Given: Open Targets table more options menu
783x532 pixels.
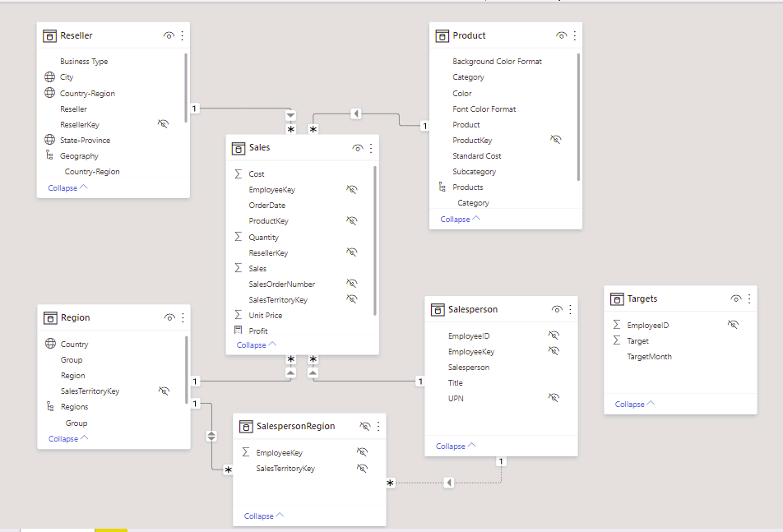Looking at the screenshot, I should tap(749, 298).
